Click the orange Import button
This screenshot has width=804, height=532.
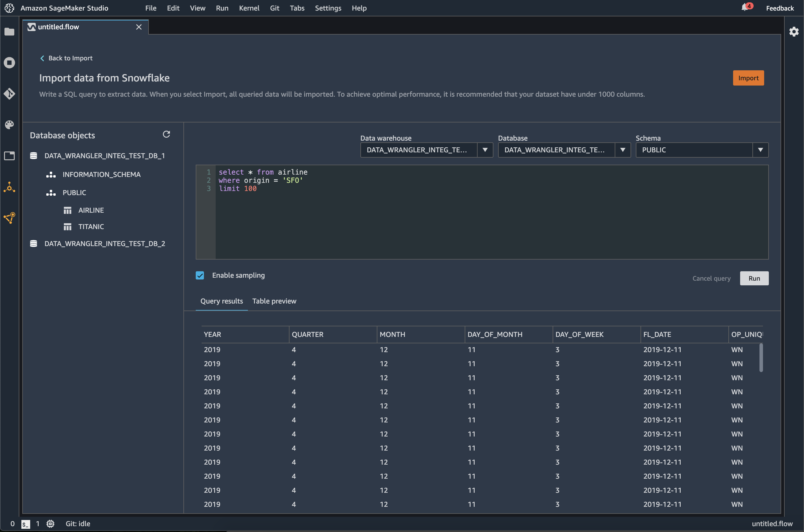coord(748,78)
